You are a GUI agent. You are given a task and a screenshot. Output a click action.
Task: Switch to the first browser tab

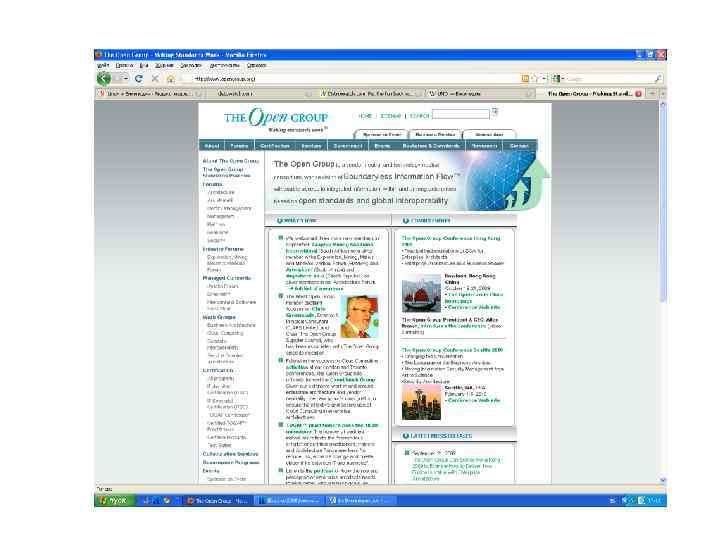coord(149,94)
